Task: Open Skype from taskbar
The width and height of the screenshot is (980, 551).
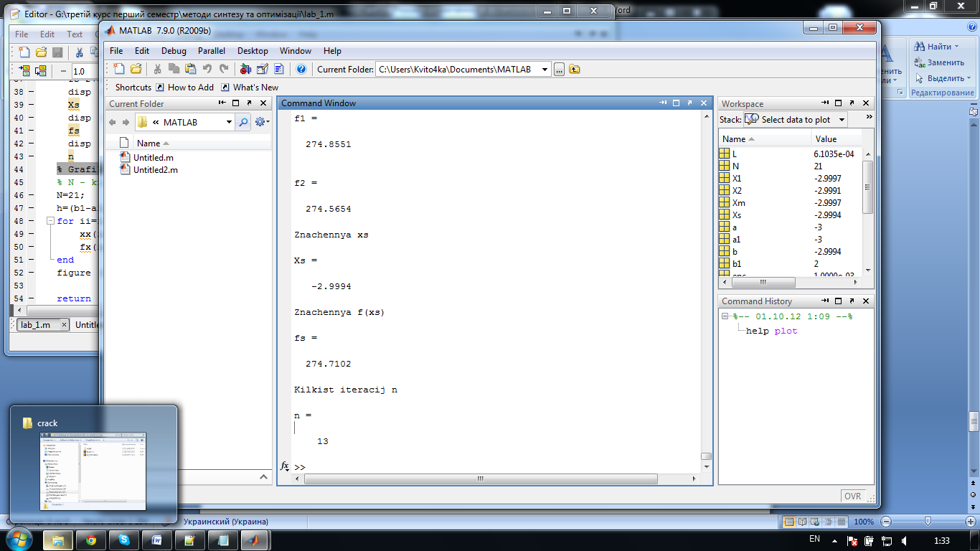Action: coord(124,540)
